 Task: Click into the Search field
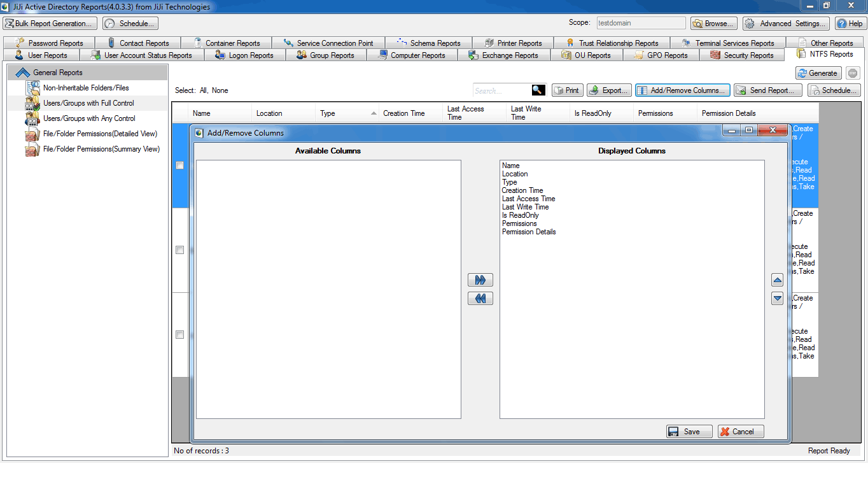tap(502, 90)
